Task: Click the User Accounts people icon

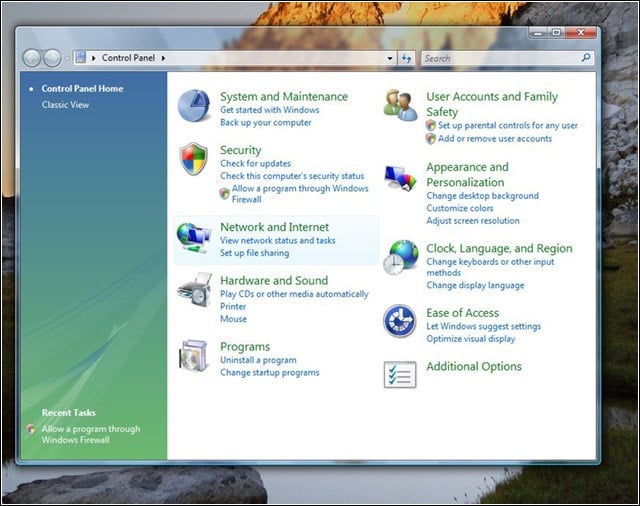Action: point(400,105)
